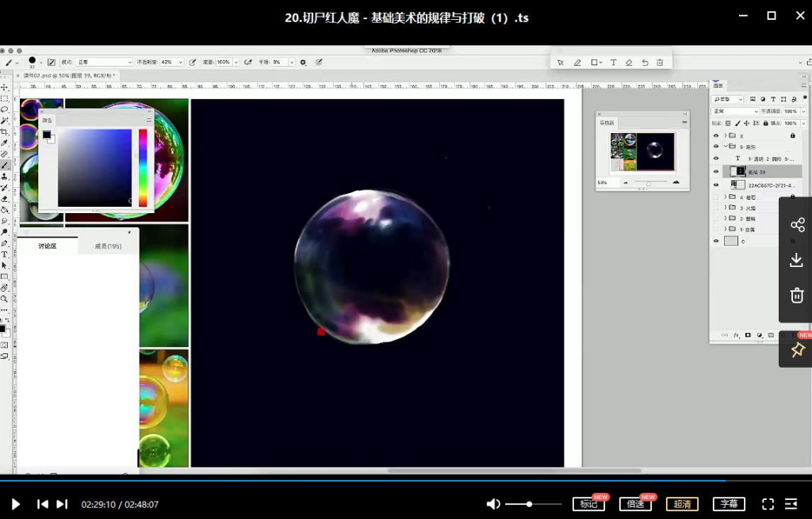Select the Lasso tool
812x519 pixels.
5,109
